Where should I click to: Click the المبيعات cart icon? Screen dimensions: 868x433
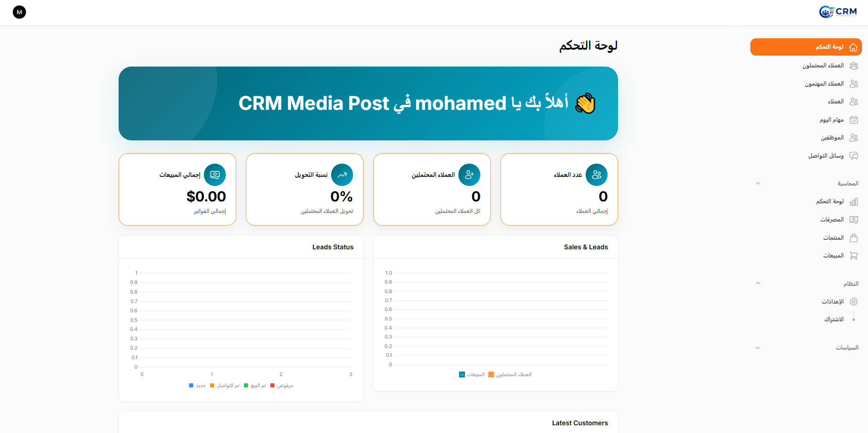(854, 256)
